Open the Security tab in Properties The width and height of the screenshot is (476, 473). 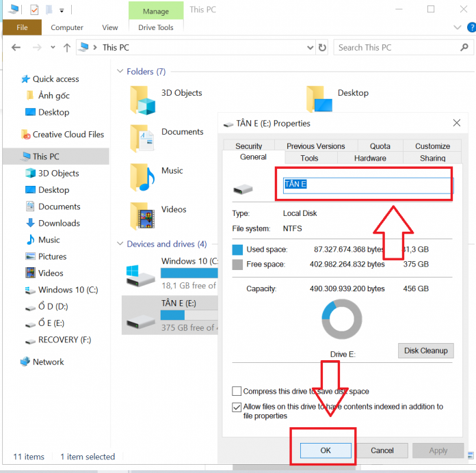coord(248,146)
